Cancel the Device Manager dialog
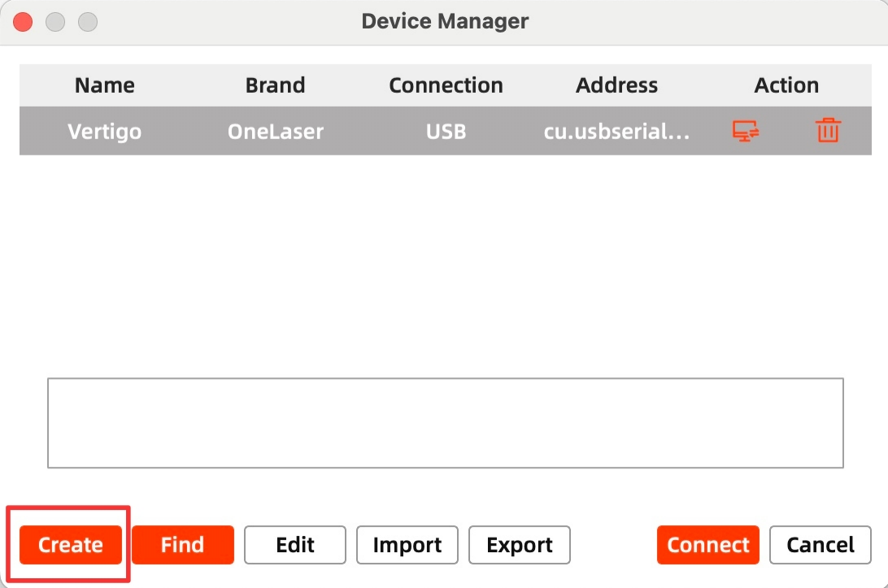This screenshot has height=588, width=888. pyautogui.click(x=821, y=545)
